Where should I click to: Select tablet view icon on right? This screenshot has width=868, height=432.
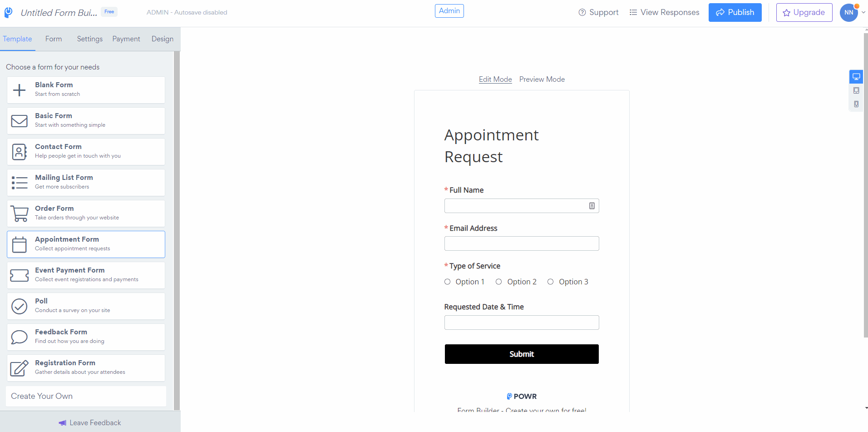pos(856,90)
